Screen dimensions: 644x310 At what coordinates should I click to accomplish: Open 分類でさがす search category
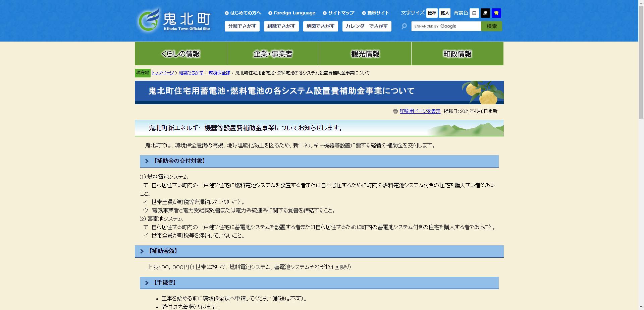click(242, 26)
